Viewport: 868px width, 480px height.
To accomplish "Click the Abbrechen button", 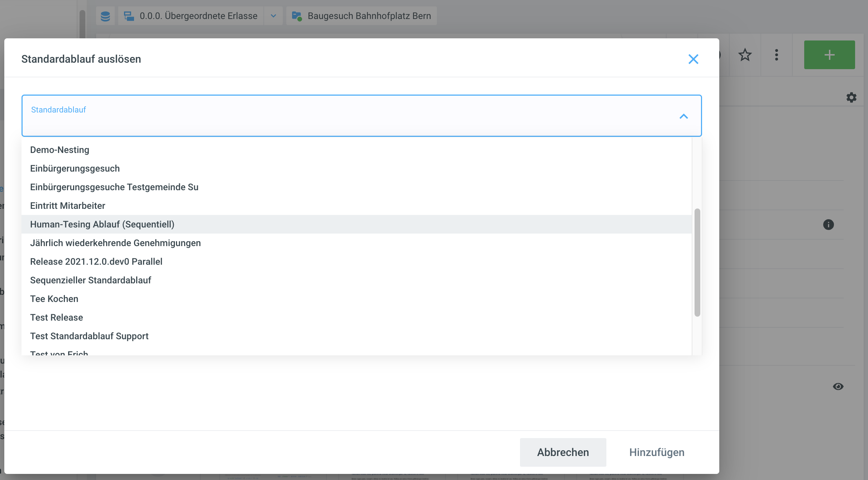I will (563, 452).
